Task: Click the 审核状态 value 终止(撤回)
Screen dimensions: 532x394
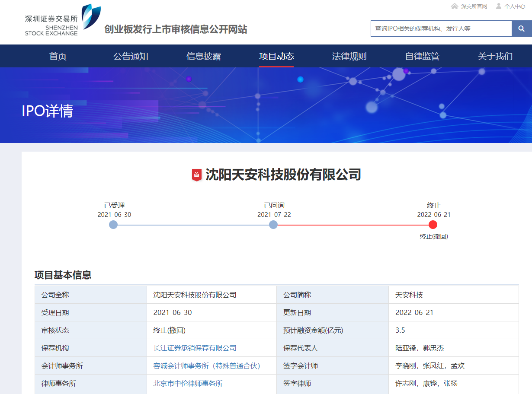Action: pos(170,330)
